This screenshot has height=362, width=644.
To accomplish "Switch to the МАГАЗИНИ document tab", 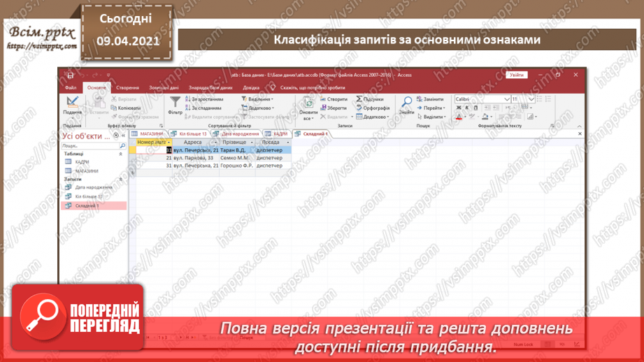I will click(x=148, y=133).
